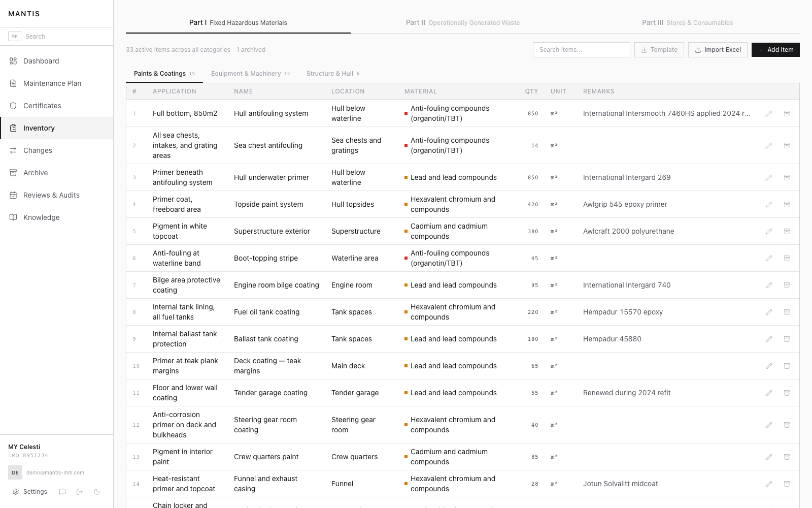
Task: Click remark 'Renewed during 2024 refit'
Action: click(627, 393)
